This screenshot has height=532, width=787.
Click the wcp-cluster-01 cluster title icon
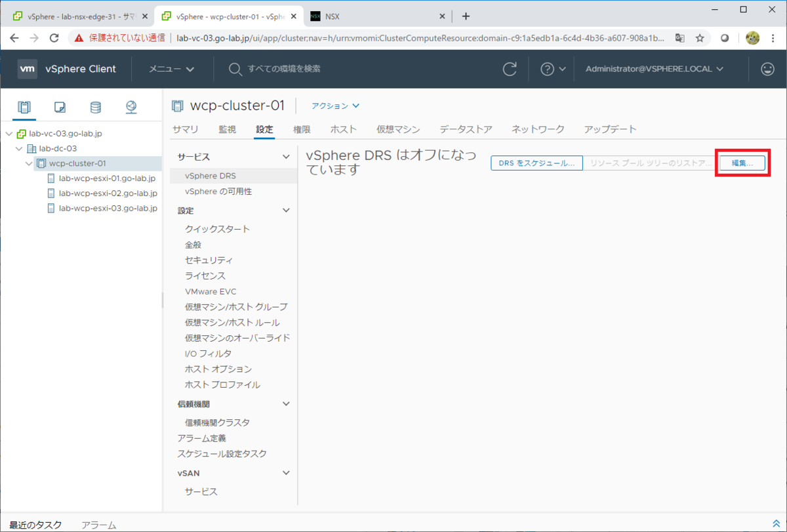(177, 106)
